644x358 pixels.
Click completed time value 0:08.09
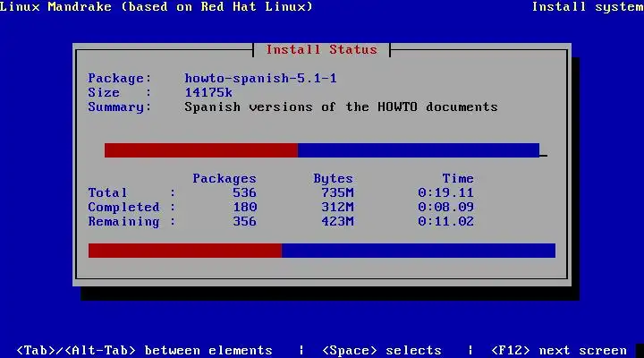click(445, 207)
